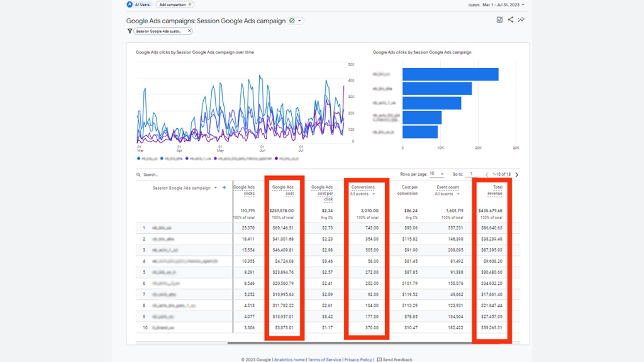Click the line chart title text
This screenshot has width=644, height=362.
[x=195, y=53]
